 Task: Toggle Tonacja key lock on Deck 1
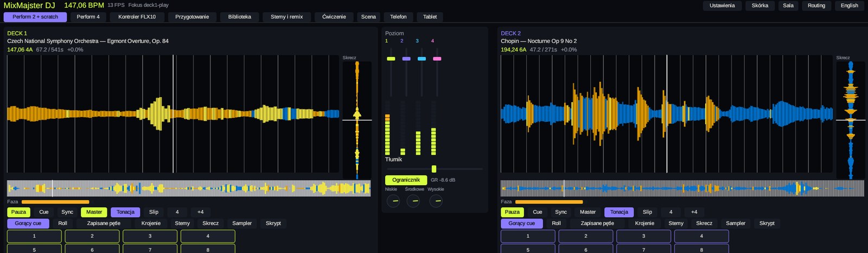coord(125,212)
